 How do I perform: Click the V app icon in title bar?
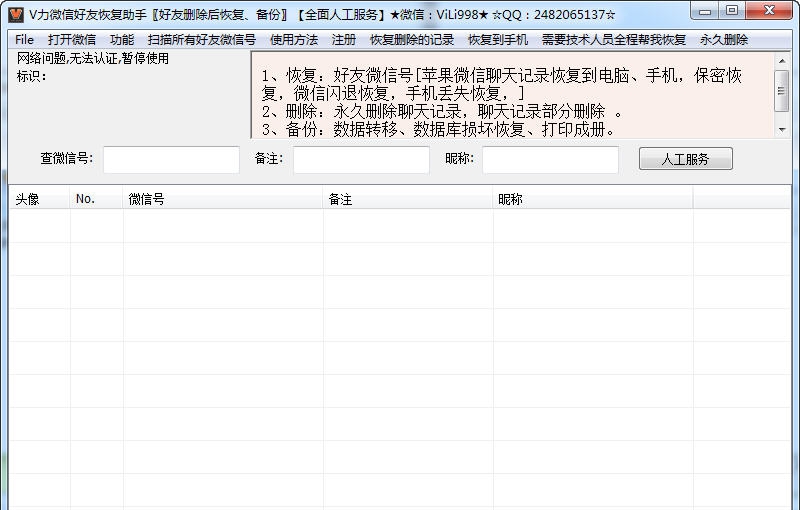pos(16,14)
